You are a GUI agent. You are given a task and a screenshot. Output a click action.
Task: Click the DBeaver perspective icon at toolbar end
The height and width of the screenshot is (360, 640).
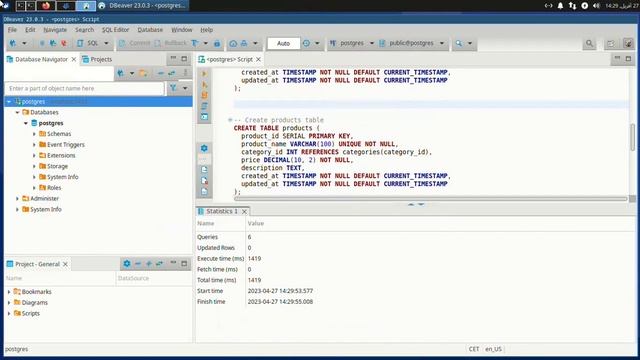click(628, 43)
